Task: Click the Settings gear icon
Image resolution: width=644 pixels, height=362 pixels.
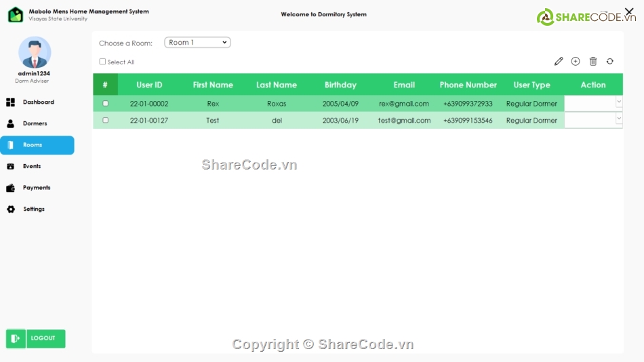Action: (x=11, y=209)
